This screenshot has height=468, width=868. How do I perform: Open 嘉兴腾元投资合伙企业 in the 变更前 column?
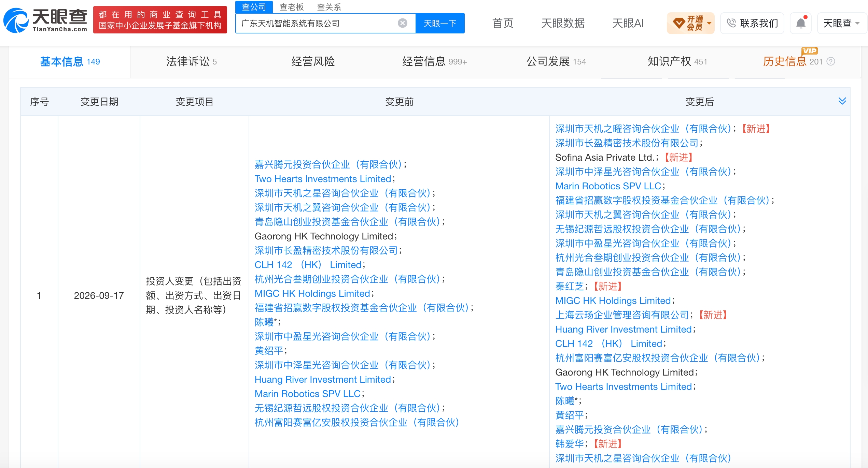(329, 165)
